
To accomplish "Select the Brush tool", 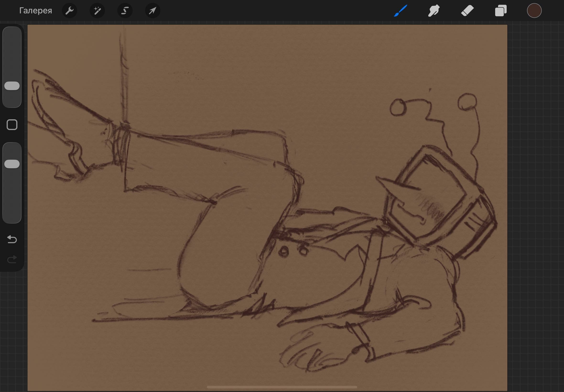I will click(x=401, y=11).
